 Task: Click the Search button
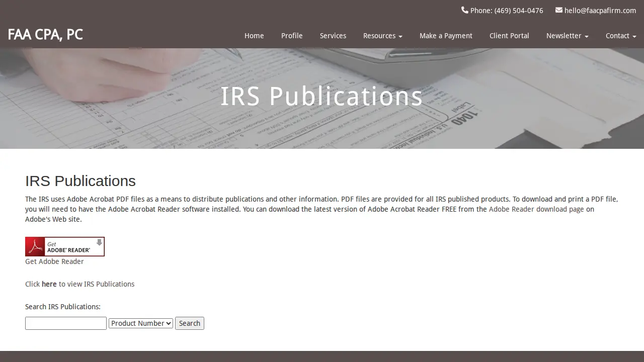click(190, 323)
